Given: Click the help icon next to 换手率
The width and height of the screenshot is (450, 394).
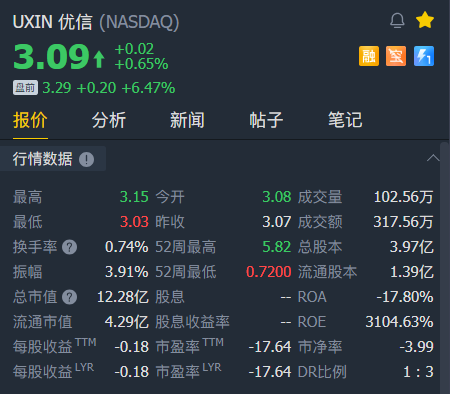Looking at the screenshot, I should (69, 247).
